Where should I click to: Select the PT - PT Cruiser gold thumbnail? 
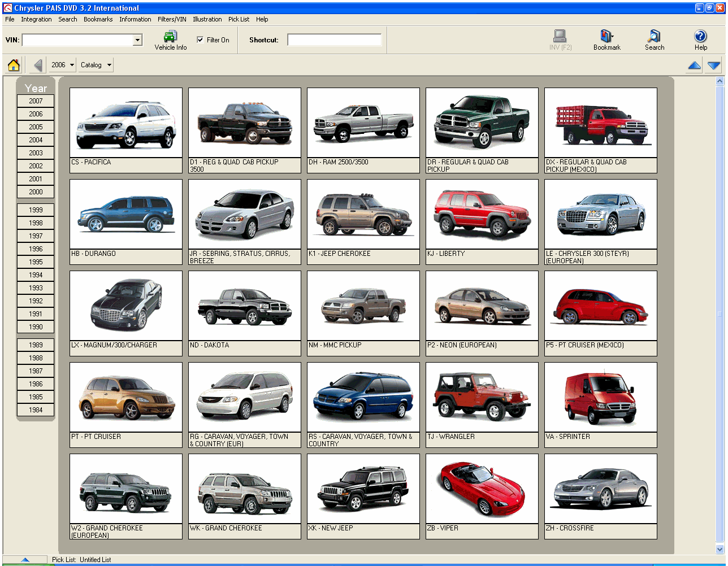(126, 397)
